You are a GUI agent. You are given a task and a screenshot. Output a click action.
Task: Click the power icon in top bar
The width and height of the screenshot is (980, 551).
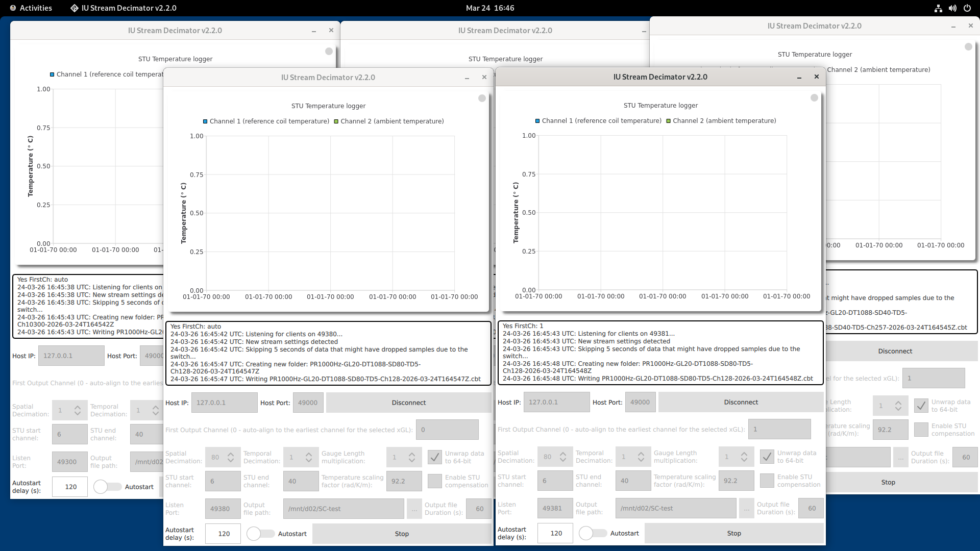[x=967, y=8]
